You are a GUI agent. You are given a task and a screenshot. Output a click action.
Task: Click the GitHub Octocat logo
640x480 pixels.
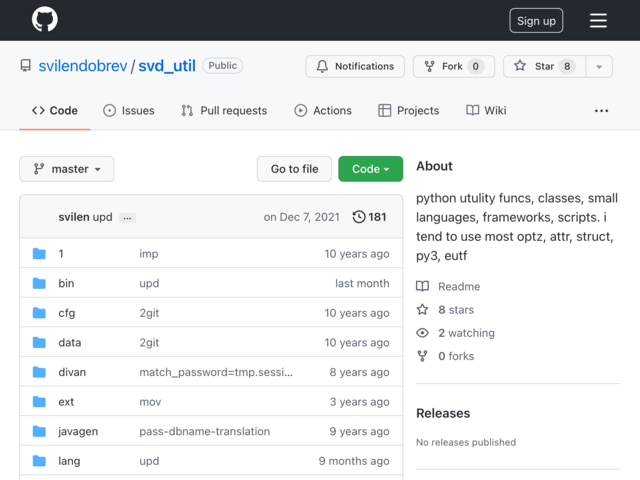44,19
